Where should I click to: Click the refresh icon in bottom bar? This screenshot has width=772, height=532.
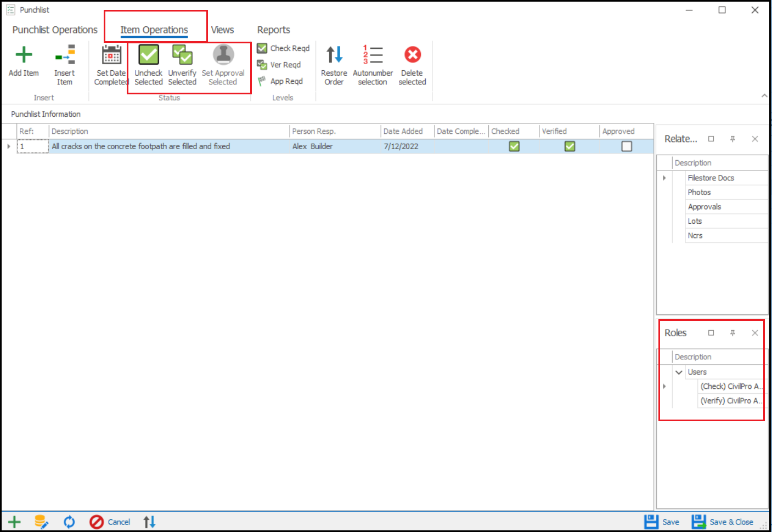[x=69, y=522]
